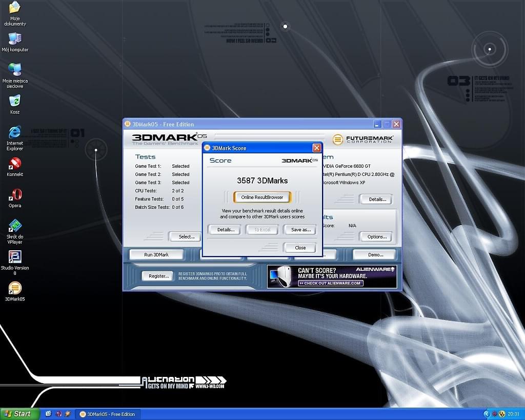Open the Studio Version 8 desktop shortcut
The image size is (525, 420).
[x=15, y=263]
